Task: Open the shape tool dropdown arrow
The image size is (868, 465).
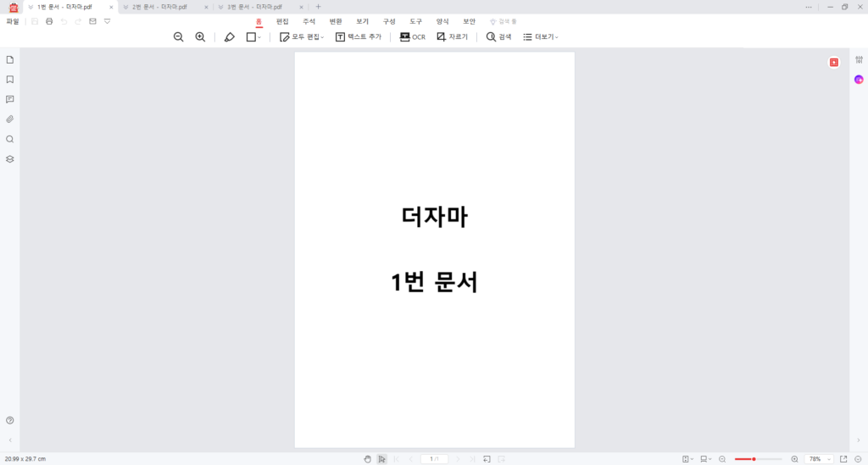Action: [x=259, y=37]
